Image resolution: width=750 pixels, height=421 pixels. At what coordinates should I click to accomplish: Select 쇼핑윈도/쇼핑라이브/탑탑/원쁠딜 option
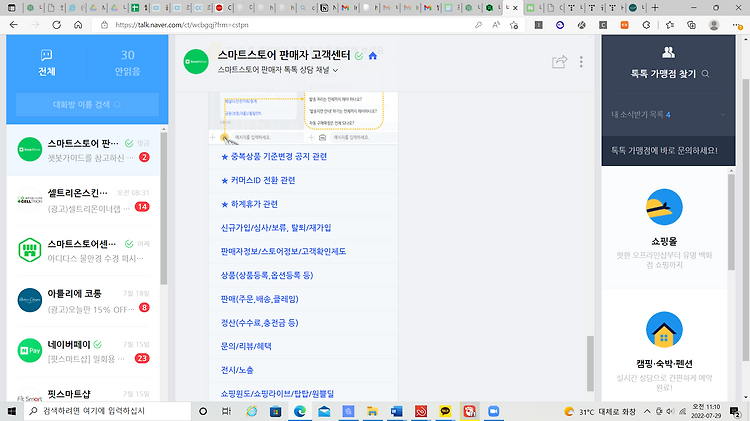point(277,393)
